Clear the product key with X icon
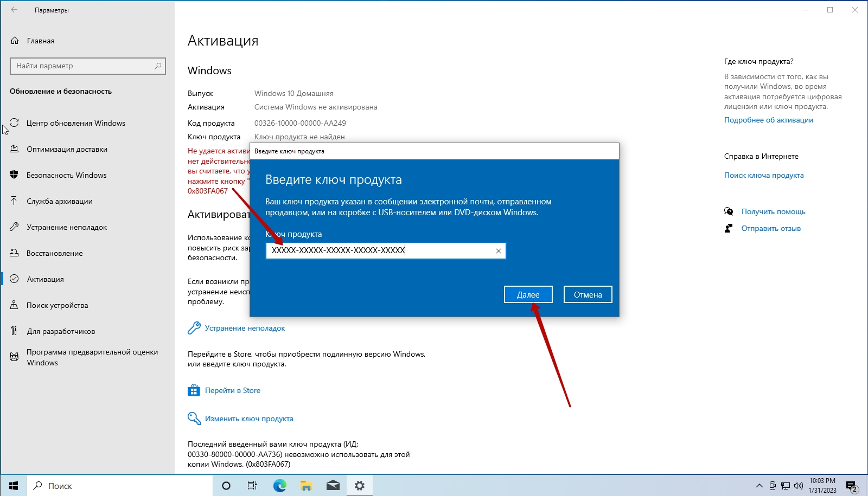This screenshot has height=496, width=868. coord(499,250)
